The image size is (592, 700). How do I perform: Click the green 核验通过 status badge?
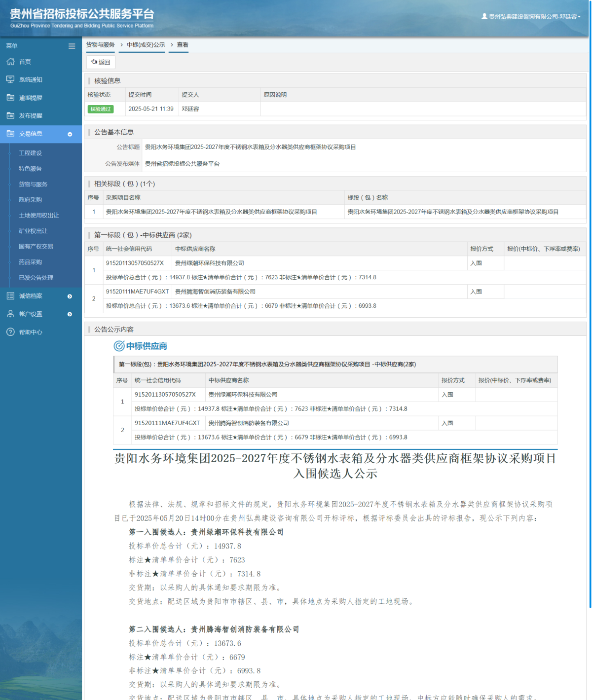tap(101, 109)
